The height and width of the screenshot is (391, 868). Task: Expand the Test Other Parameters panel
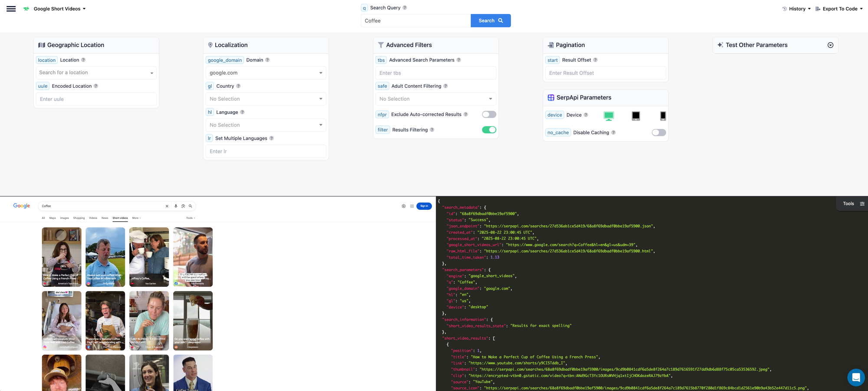pos(830,45)
